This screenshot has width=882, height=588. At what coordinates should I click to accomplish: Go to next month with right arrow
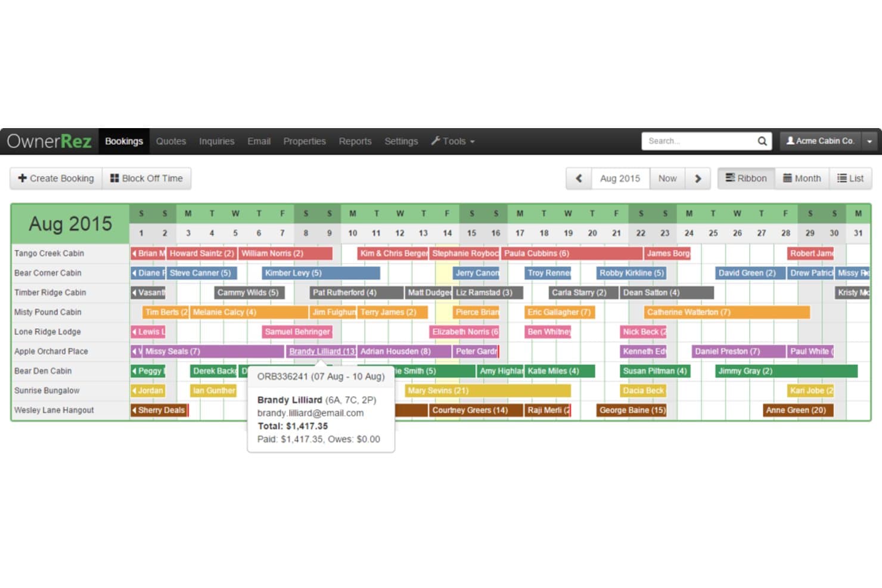pyautogui.click(x=698, y=178)
